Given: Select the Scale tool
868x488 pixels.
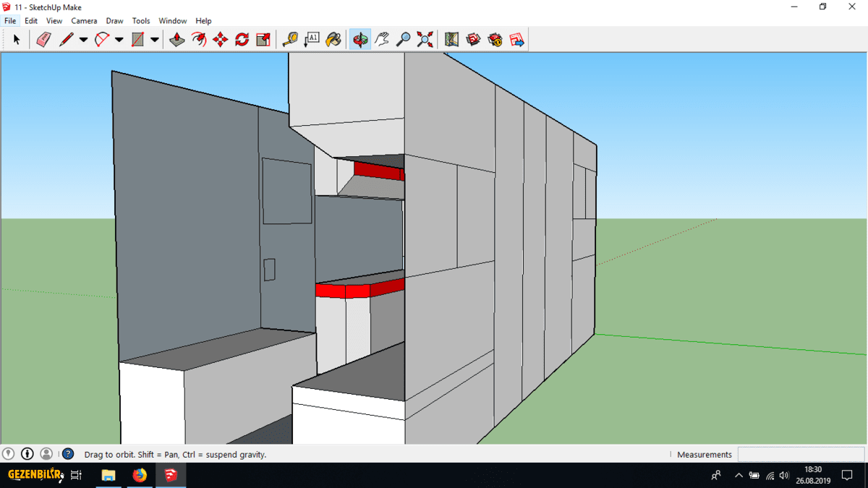Looking at the screenshot, I should 264,40.
